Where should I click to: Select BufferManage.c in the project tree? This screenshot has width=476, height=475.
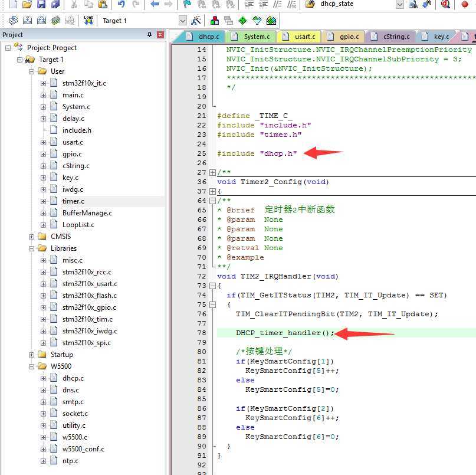point(87,213)
